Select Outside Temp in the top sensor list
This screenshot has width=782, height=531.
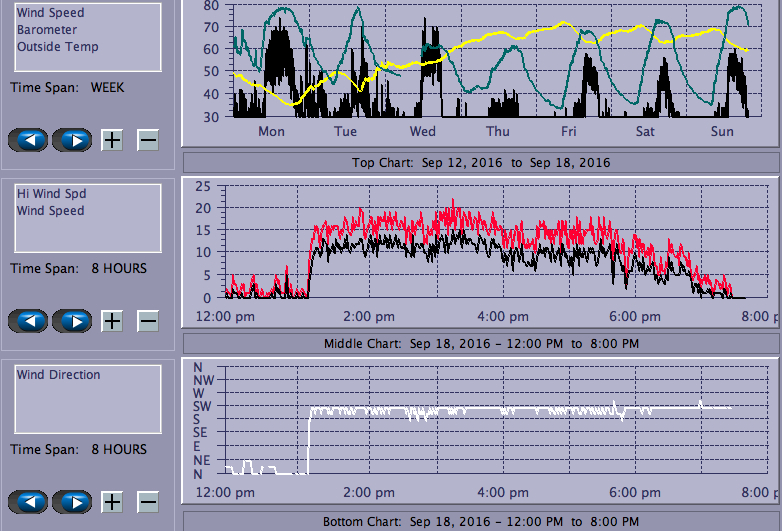tap(57, 47)
